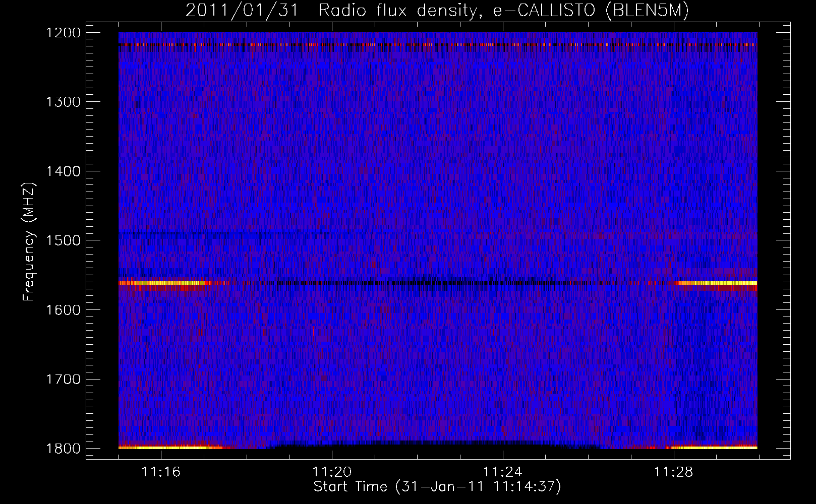The image size is (816, 504).
Task: Select the 1400 frequency tick label
Action: click(63, 171)
